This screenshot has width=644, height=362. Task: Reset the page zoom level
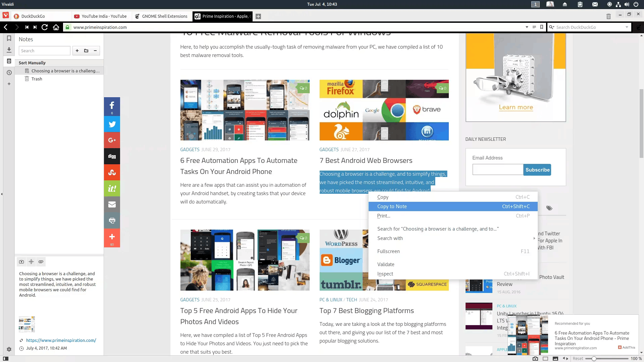tap(578, 359)
